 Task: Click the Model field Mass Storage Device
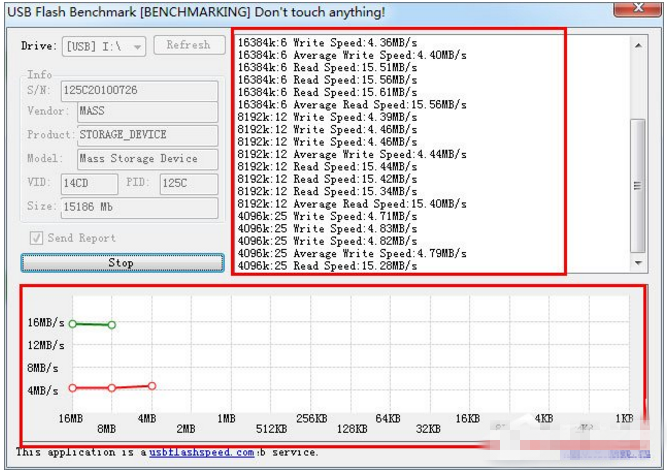click(x=148, y=159)
